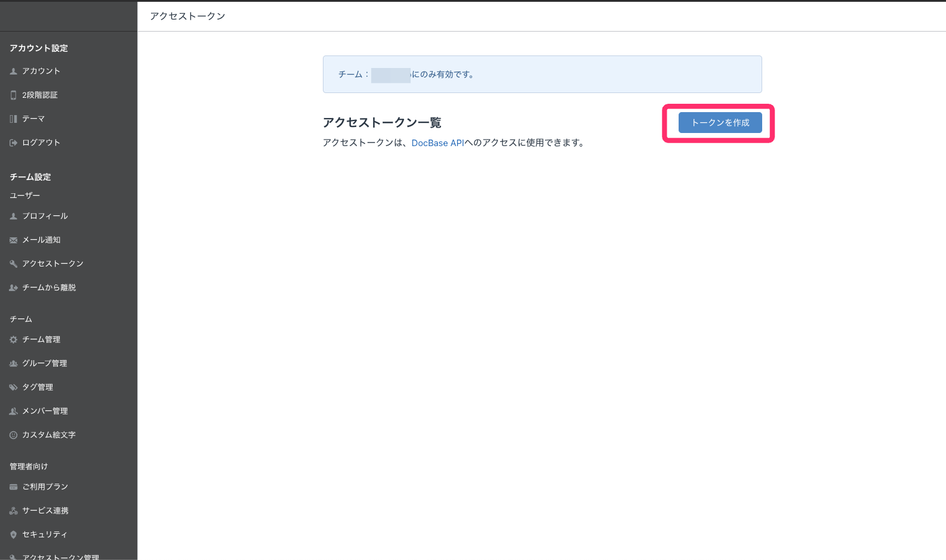
Task: Click the テーマ columns icon
Action: click(x=13, y=119)
